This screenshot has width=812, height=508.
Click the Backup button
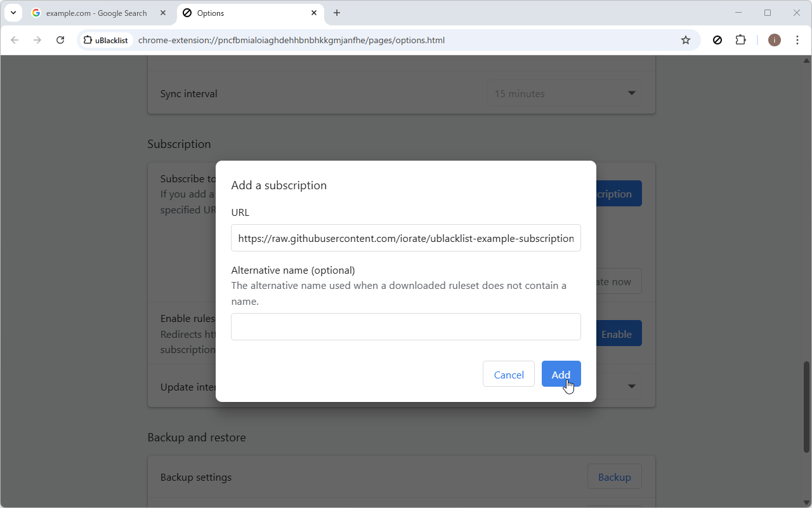point(614,477)
